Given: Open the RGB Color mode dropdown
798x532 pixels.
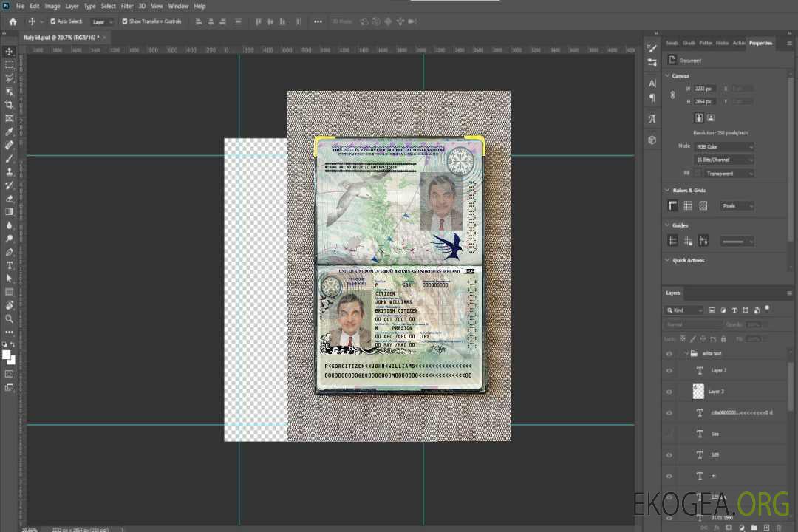Looking at the screenshot, I should pyautogui.click(x=724, y=146).
